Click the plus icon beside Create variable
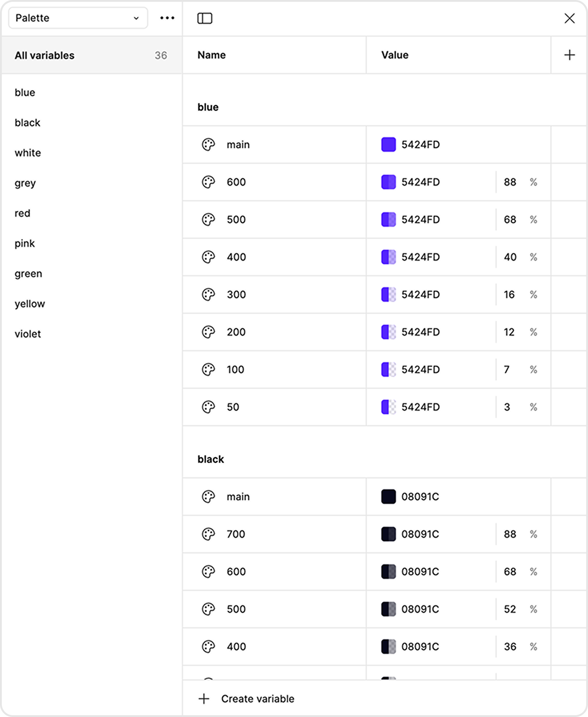This screenshot has width=588, height=717. click(204, 699)
